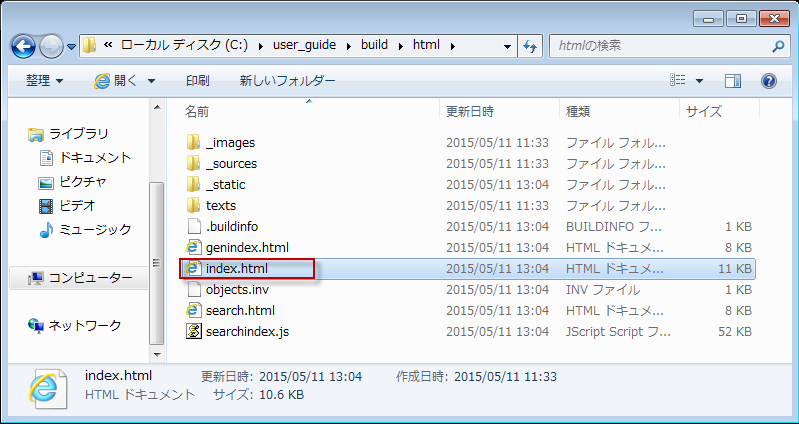Click the navigation pane scrollbar up arrow
Image resolution: width=799 pixels, height=424 pixels.
(157, 107)
